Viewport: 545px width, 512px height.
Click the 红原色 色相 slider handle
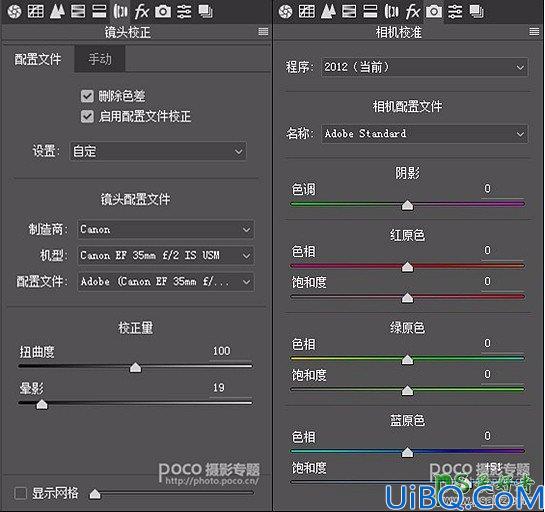407,267
